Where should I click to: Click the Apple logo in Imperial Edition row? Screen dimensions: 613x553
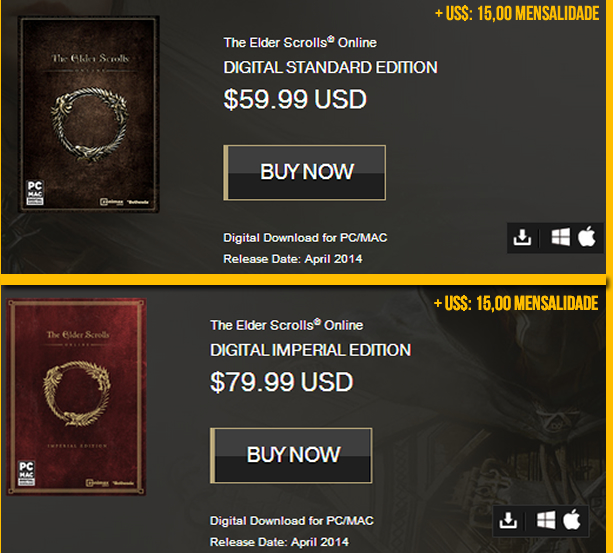pos(572,519)
